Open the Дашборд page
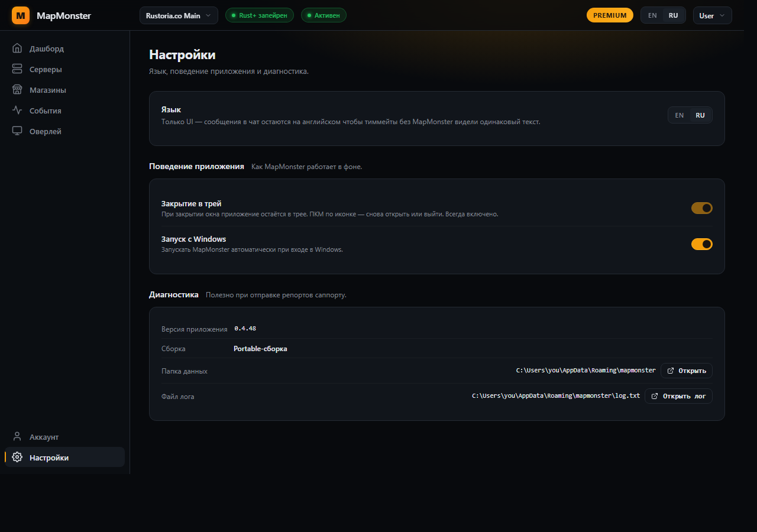The image size is (757, 532). click(x=65, y=48)
